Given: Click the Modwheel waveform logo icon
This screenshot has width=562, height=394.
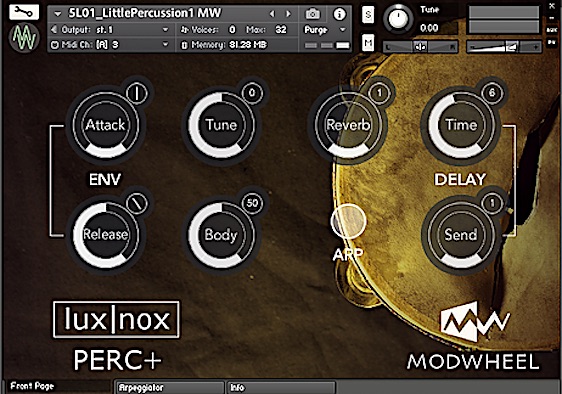Looking at the screenshot, I should click(24, 37).
